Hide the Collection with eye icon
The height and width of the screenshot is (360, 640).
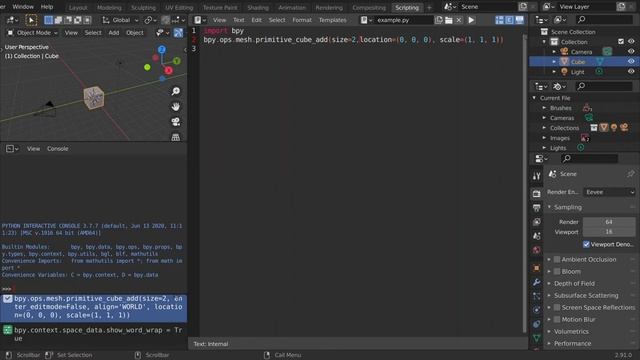point(631,42)
